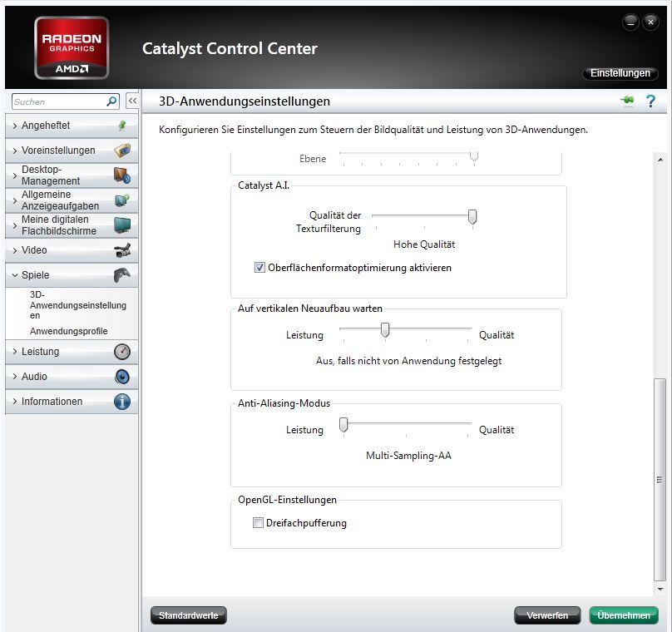Click the vertical scrollbar thumb
The width and height of the screenshot is (672, 632).
click(x=660, y=480)
